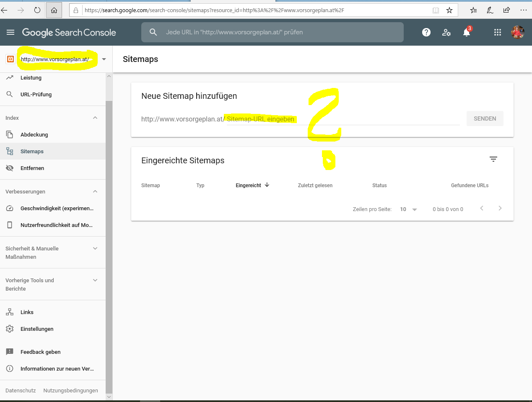Click the sidebar scrollbar down arrow
The width and height of the screenshot is (532, 402).
click(x=109, y=397)
